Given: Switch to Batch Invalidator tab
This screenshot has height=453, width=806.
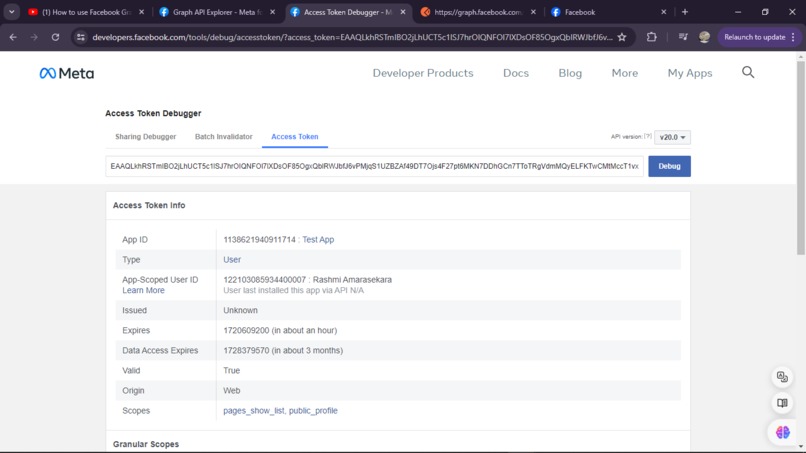Looking at the screenshot, I should 224,137.
